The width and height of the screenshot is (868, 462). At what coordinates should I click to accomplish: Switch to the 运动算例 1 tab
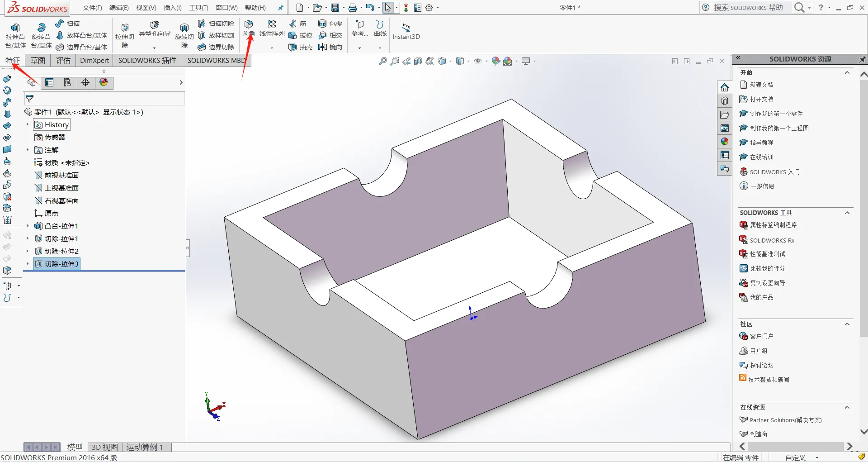point(145,447)
